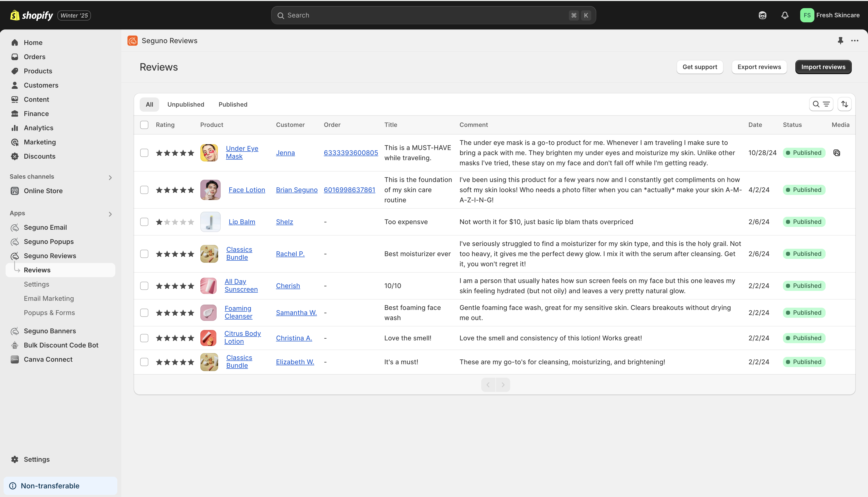This screenshot has width=868, height=497.
Task: Click the FS store avatar
Action: click(x=807, y=15)
